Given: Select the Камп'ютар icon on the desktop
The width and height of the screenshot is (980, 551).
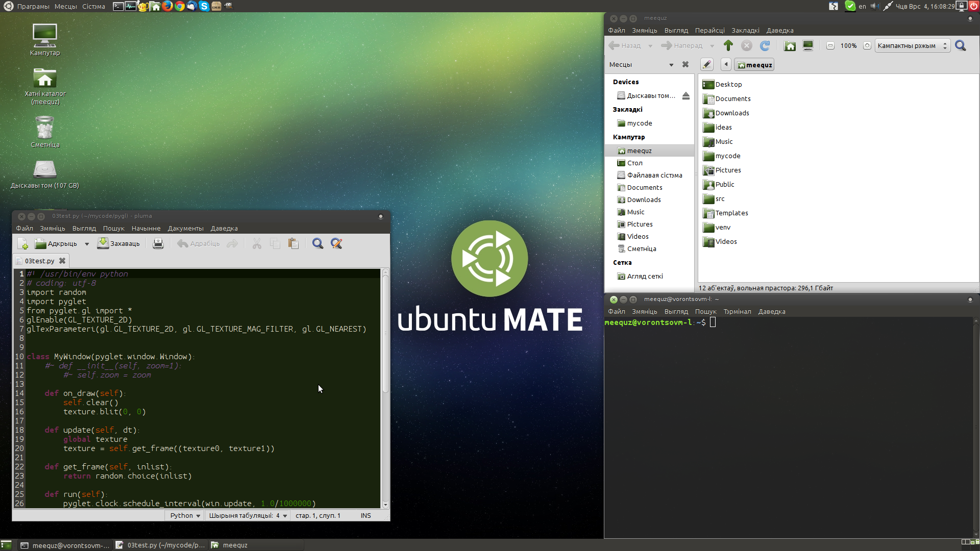Looking at the screenshot, I should click(45, 40).
